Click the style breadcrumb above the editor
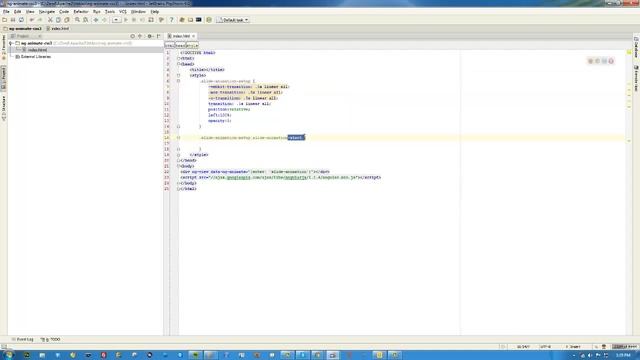The height and width of the screenshot is (360, 640). point(192,45)
